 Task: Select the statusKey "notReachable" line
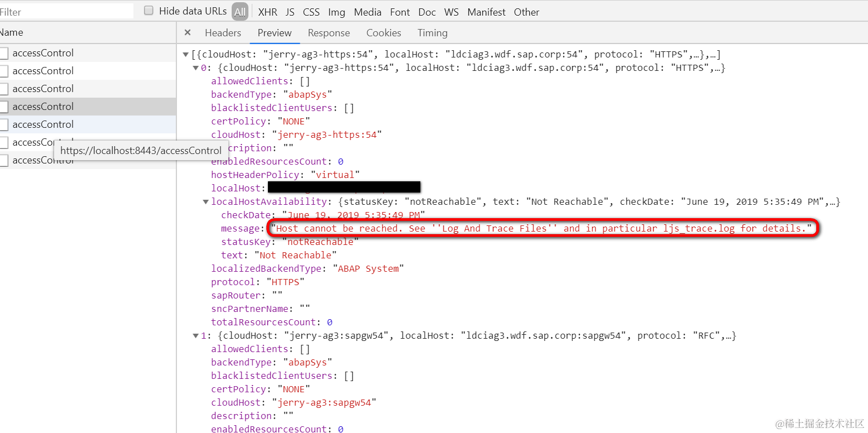coord(290,242)
